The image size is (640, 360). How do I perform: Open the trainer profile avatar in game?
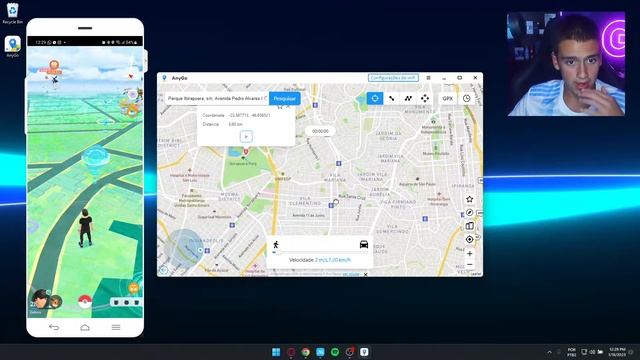(39, 299)
